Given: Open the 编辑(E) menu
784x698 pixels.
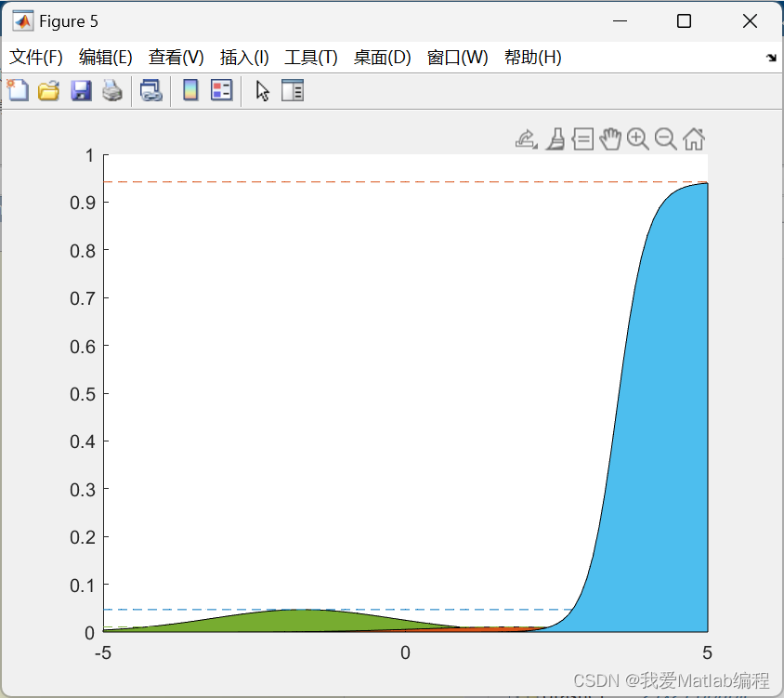Looking at the screenshot, I should tap(106, 57).
